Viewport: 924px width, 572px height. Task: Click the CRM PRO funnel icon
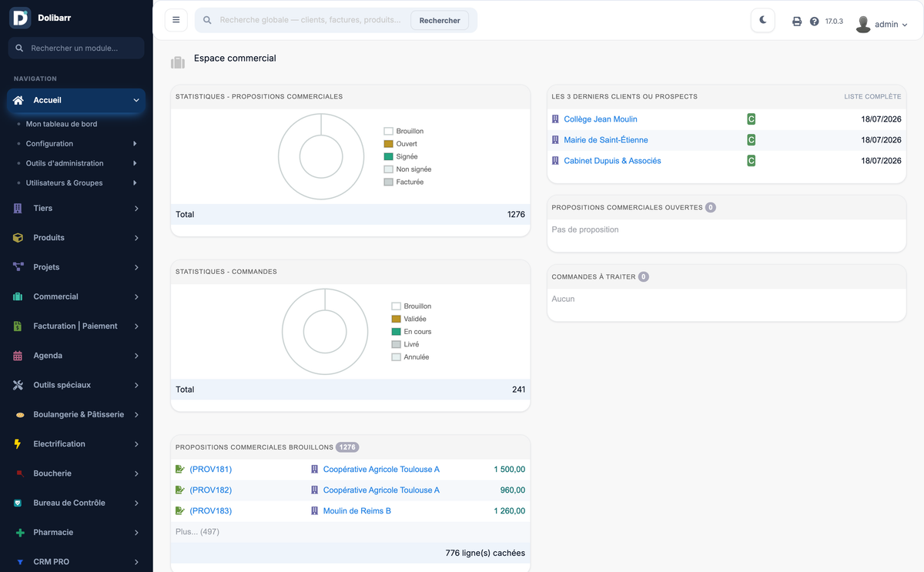tap(20, 562)
